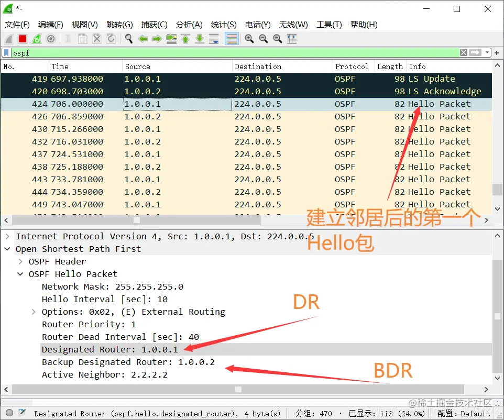504x420 pixels.
Task: Expand the Options: 0x02 External Routing field
Action: (x=34, y=312)
